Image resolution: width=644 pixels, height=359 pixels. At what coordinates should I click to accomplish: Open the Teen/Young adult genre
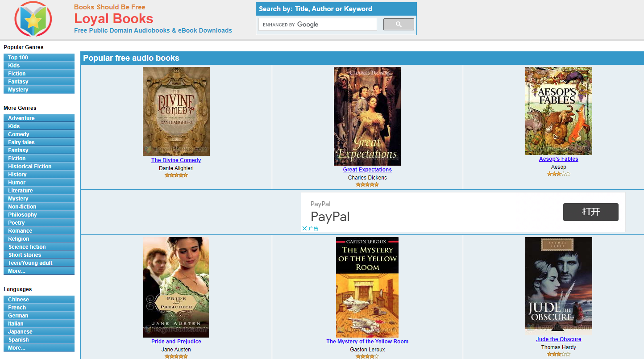pyautogui.click(x=39, y=263)
